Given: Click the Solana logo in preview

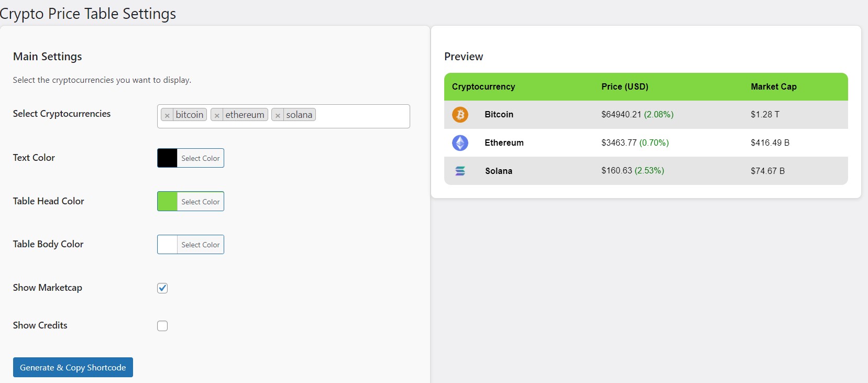Looking at the screenshot, I should click(460, 171).
